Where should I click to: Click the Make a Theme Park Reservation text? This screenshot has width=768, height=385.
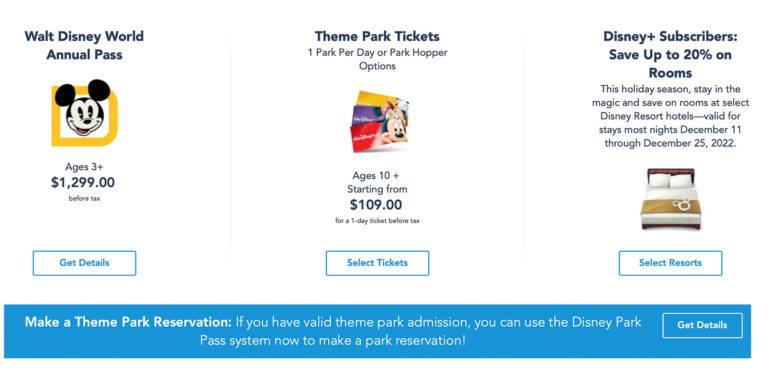tap(128, 322)
